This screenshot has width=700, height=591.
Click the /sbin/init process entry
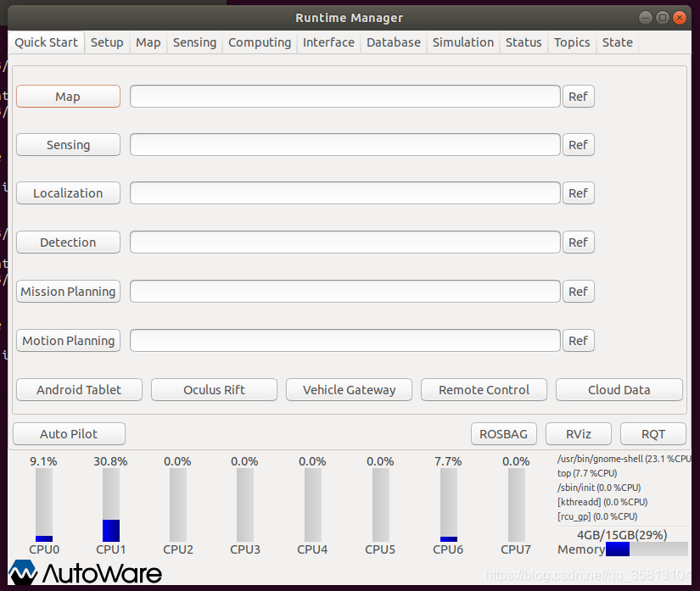599,488
